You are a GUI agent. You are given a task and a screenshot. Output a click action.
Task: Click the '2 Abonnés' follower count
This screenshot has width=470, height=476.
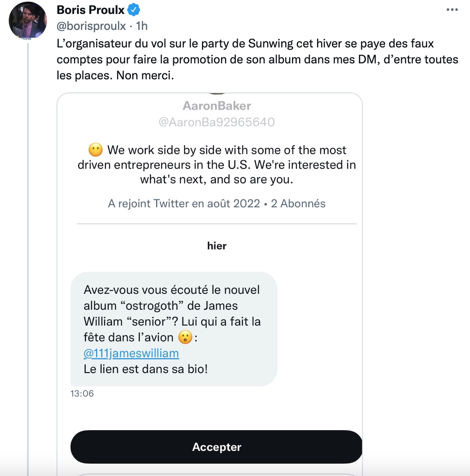(298, 203)
